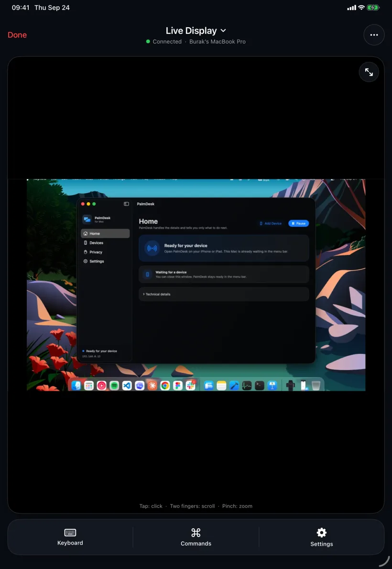Open Activity Monitor from the dock
The height and width of the screenshot is (569, 392).
(247, 385)
